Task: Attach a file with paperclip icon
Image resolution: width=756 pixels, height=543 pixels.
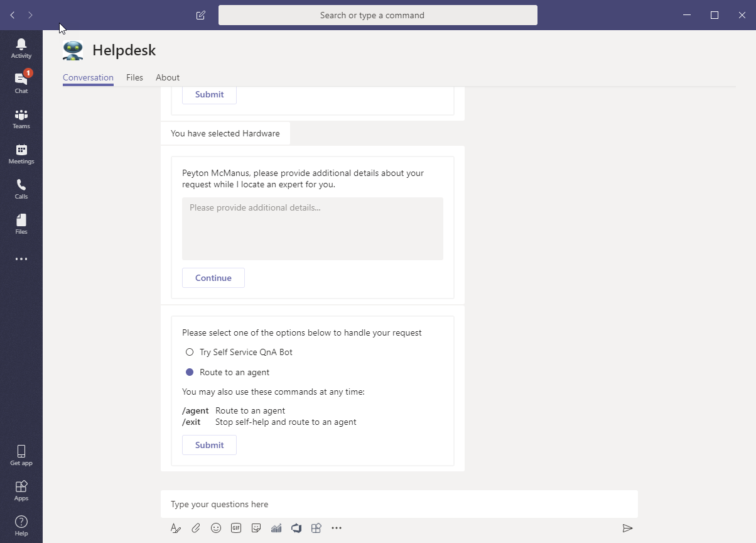Action: click(196, 528)
